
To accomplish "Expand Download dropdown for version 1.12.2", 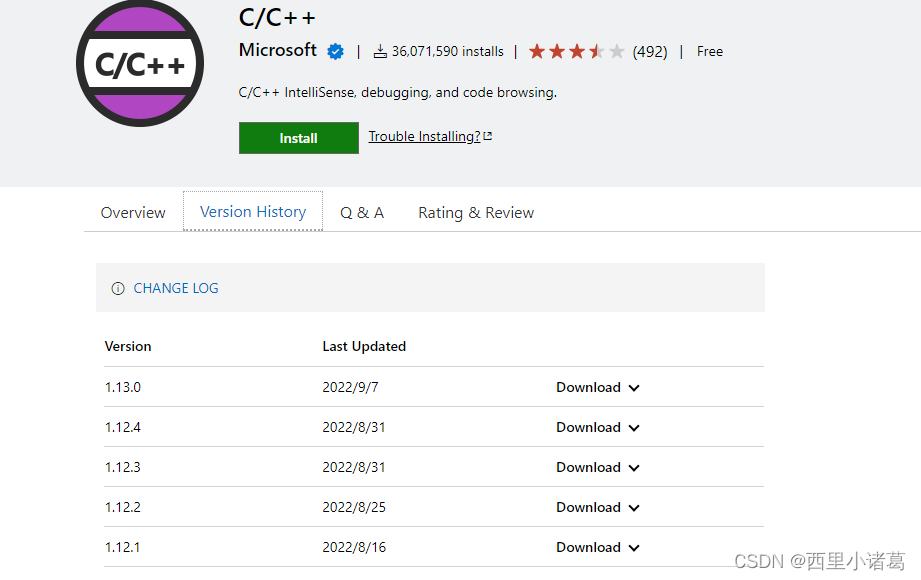I will pyautogui.click(x=597, y=507).
